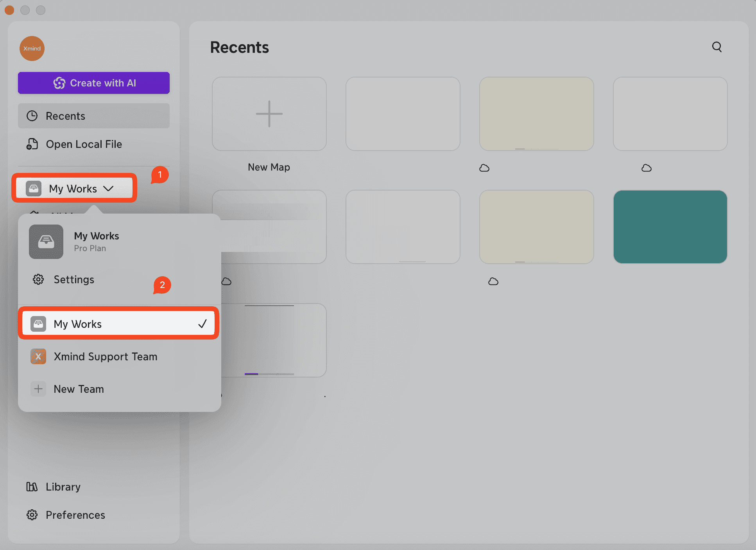Click the Xmind Support Team orange icon
This screenshot has height=550, width=756.
pyautogui.click(x=38, y=356)
